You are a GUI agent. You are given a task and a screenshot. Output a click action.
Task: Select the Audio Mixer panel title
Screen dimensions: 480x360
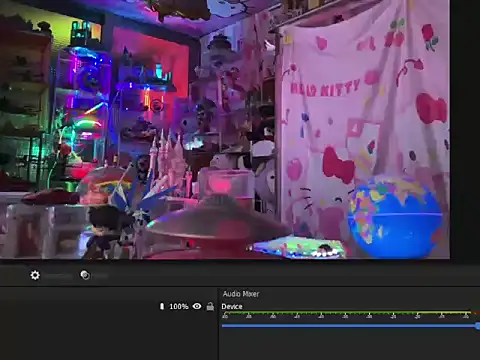[x=241, y=294]
